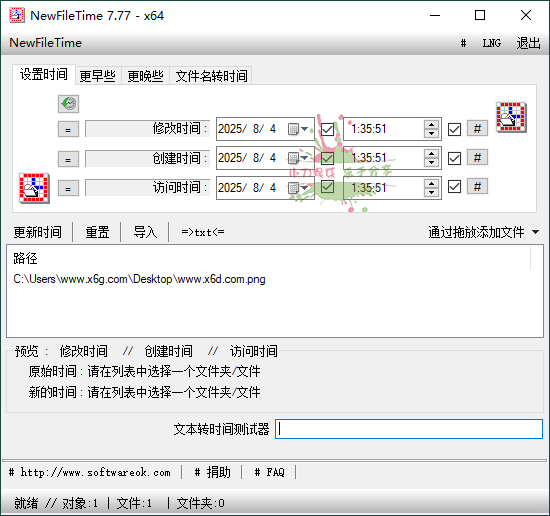This screenshot has height=516, width=550.
Task: Increase the 修改时间 time with up spinner
Action: [x=431, y=125]
